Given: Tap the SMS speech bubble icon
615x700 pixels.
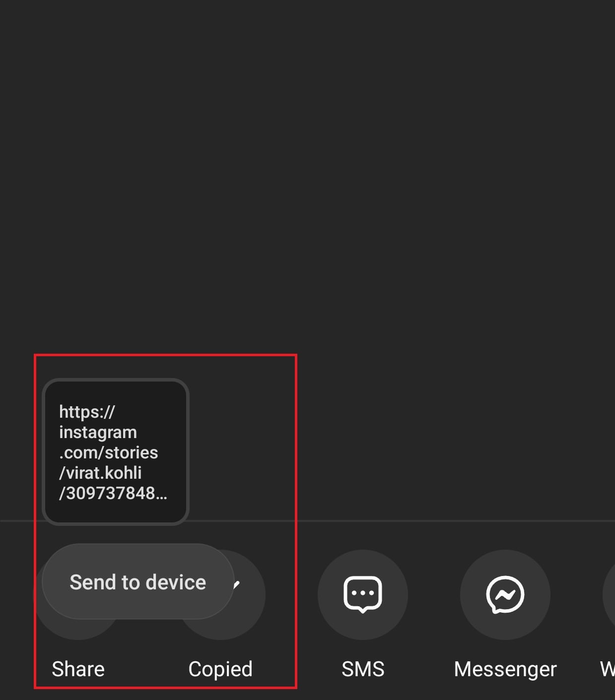Looking at the screenshot, I should click(x=363, y=594).
